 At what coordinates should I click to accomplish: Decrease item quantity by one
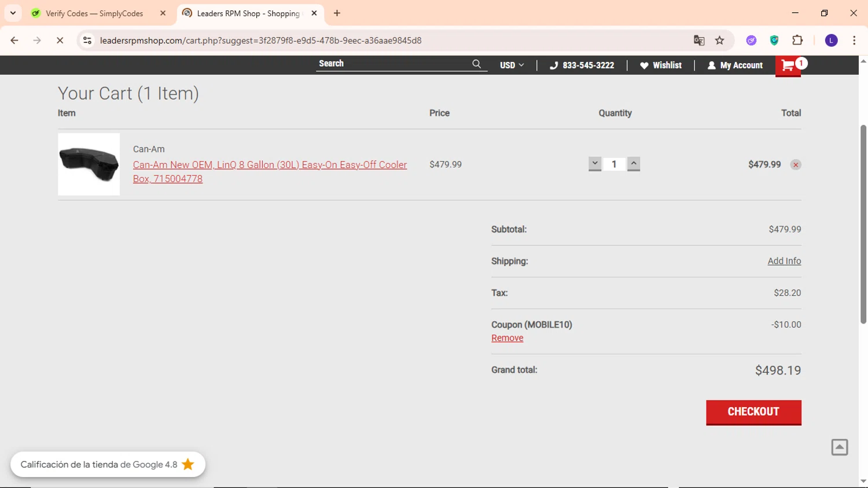(x=595, y=164)
